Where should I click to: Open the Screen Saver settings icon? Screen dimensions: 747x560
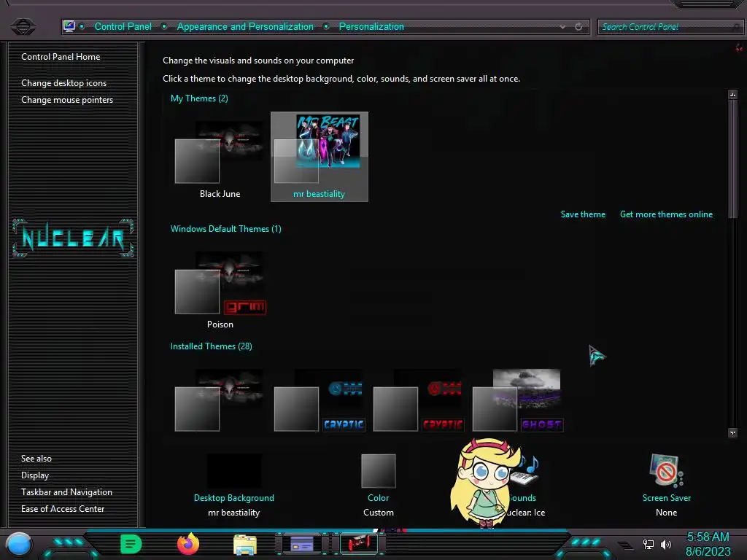click(x=666, y=470)
